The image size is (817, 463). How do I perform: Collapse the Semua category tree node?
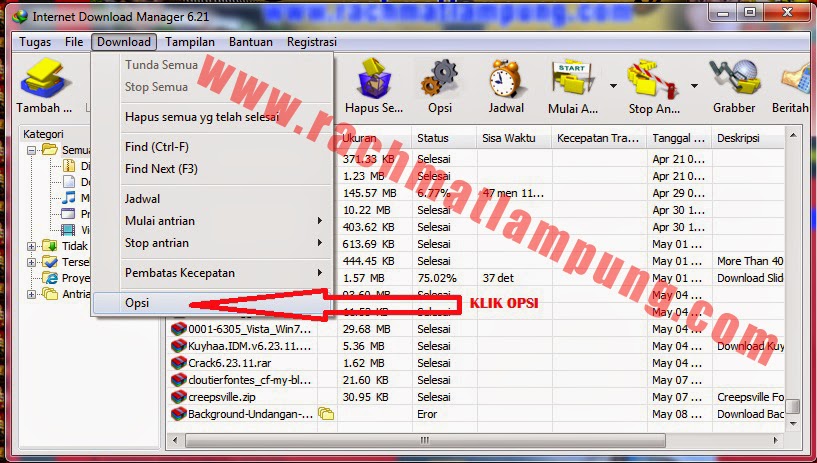(x=31, y=151)
